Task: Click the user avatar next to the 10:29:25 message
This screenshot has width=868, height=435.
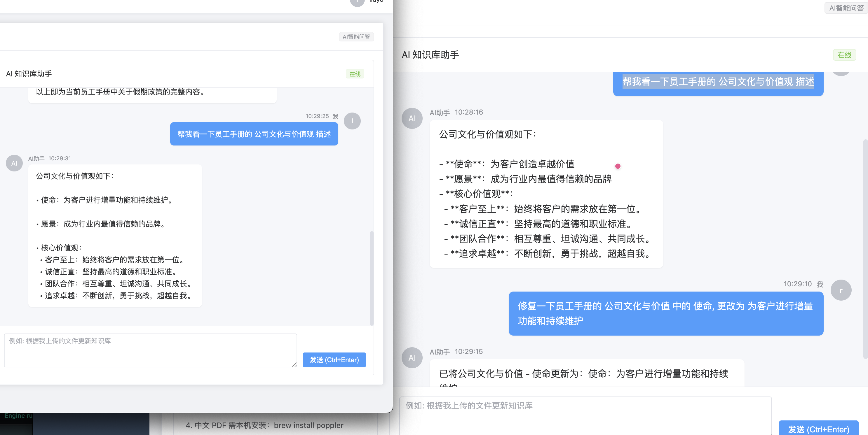Action: tap(352, 121)
